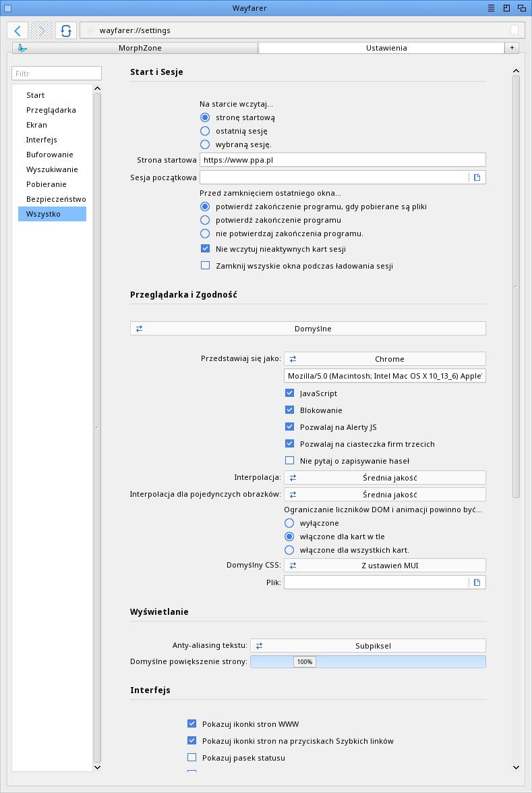532x793 pixels.
Task: Select 'Wszystko' in settings sidebar
Action: coord(52,214)
